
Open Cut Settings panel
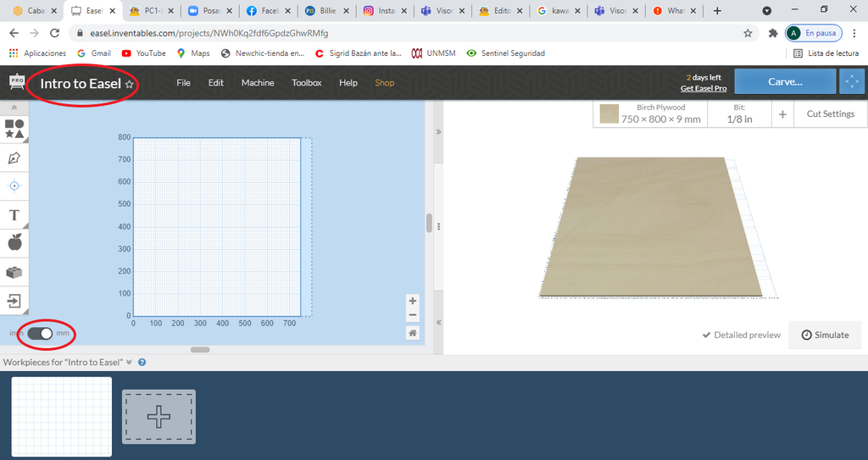(831, 114)
